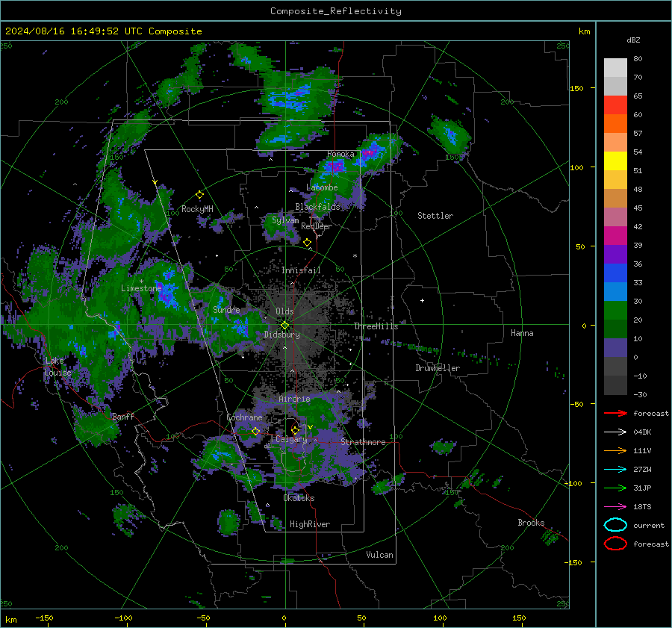Click the 04DK legend label
This screenshot has width=672, height=628.
(x=642, y=432)
